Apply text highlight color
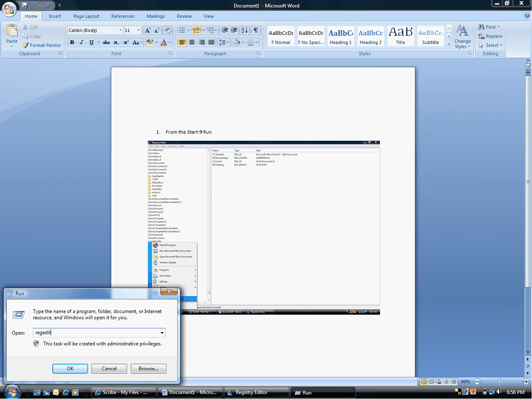532x399 pixels. coord(150,42)
